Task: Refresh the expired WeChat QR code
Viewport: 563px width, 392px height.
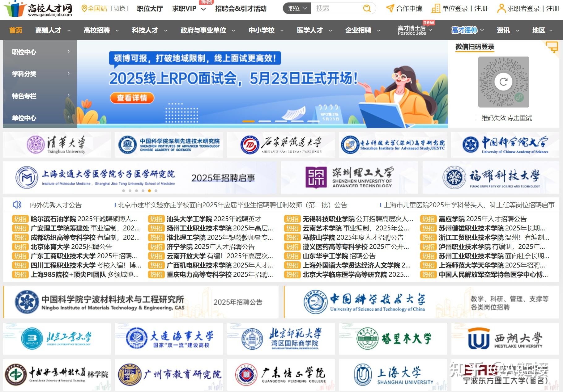Action: pos(503,82)
